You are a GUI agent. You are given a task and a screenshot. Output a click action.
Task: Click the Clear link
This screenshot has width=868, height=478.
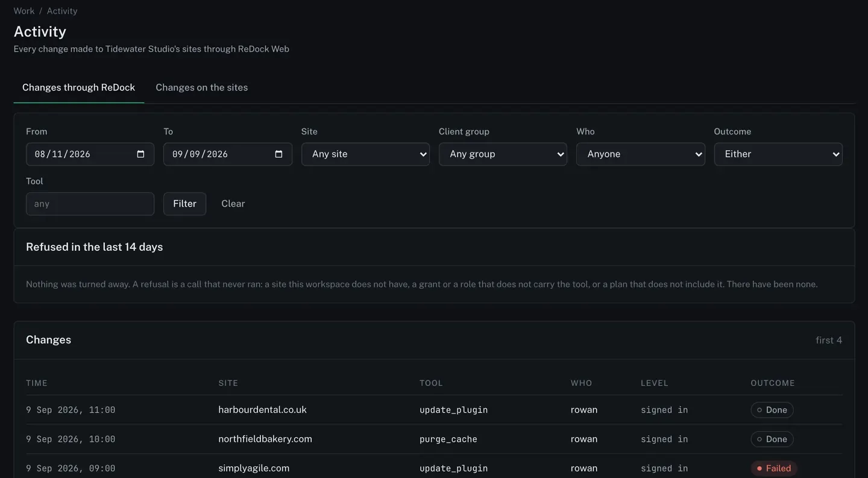[233, 204]
